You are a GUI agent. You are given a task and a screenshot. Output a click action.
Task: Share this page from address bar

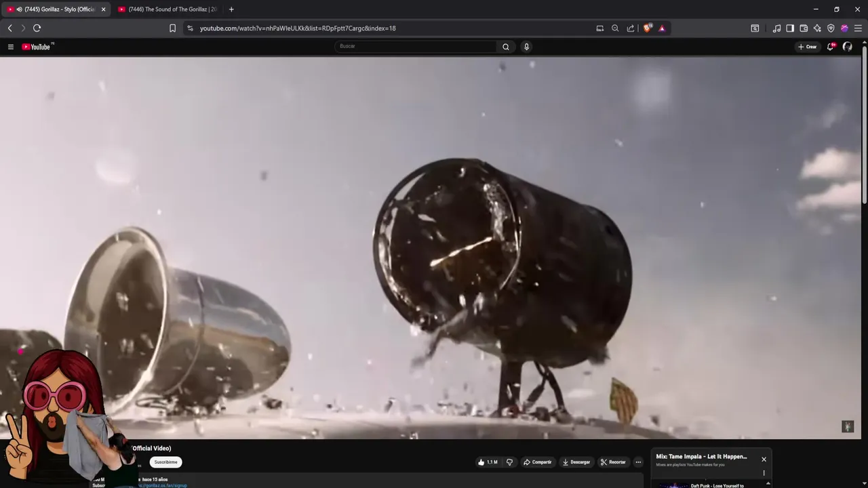pos(631,28)
